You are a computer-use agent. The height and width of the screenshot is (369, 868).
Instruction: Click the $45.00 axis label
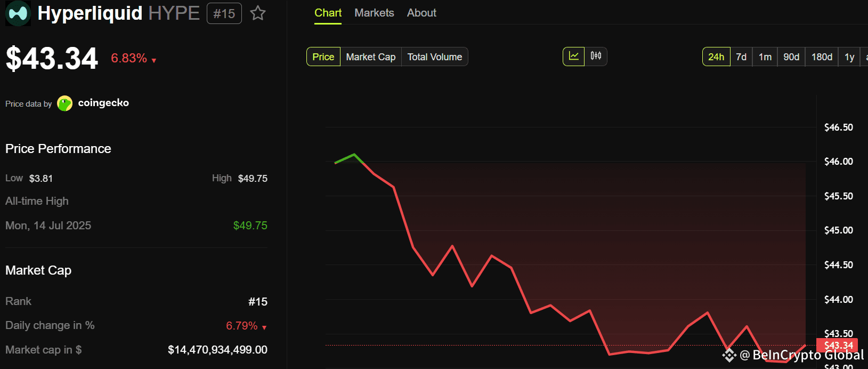coord(839,230)
